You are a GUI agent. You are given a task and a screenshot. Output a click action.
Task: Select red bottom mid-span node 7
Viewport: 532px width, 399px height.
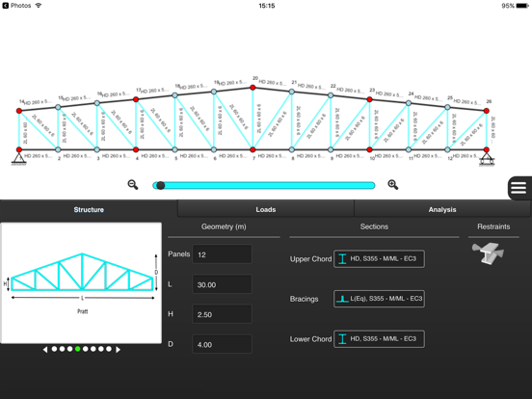[253, 149]
